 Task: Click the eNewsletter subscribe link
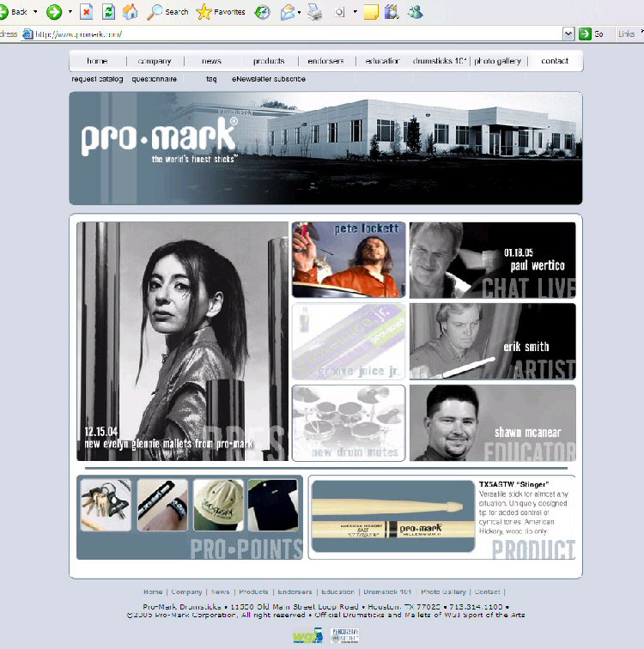click(x=269, y=79)
